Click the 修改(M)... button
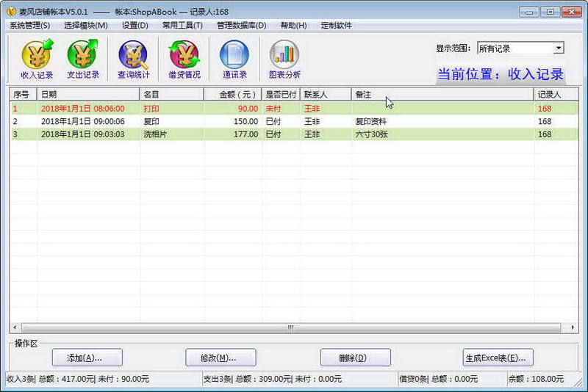The width and height of the screenshot is (588, 392). [221, 357]
